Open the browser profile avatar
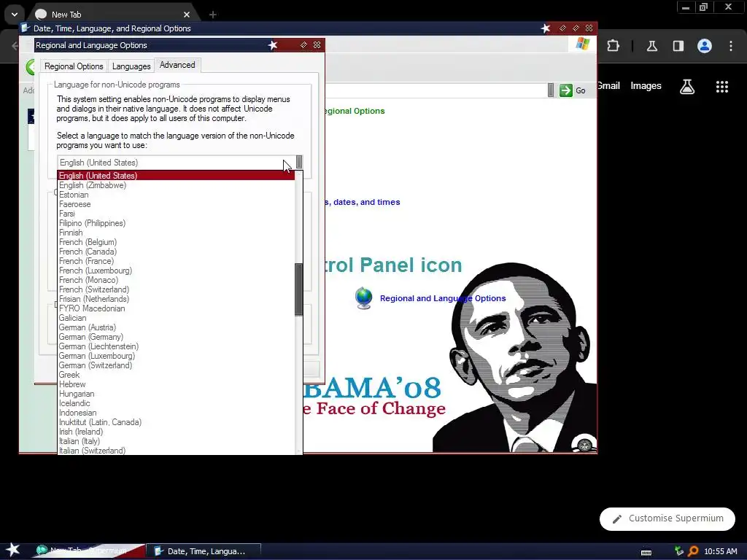The width and height of the screenshot is (747, 560). tap(705, 46)
